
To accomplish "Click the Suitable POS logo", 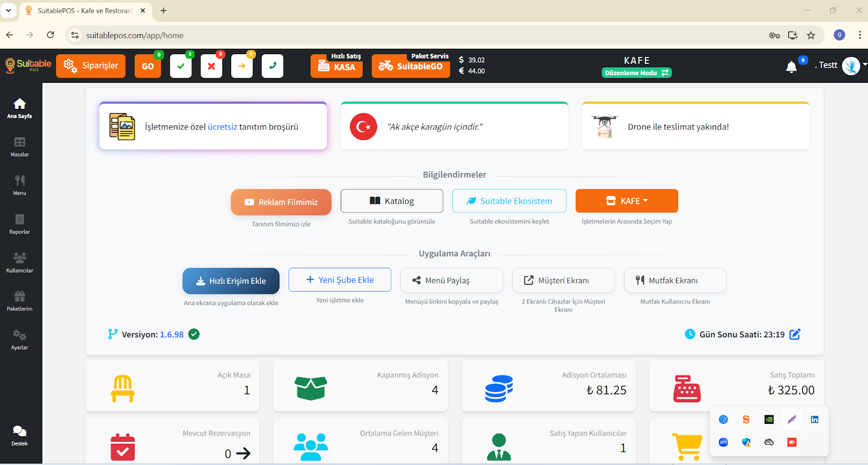I will pos(28,65).
